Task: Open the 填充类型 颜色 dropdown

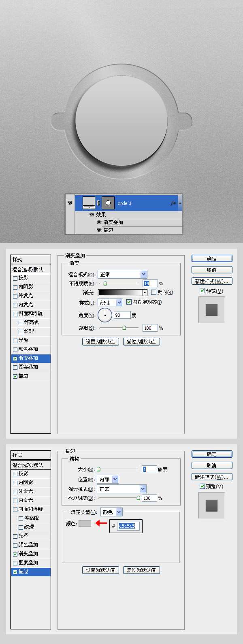Action: pos(111,512)
